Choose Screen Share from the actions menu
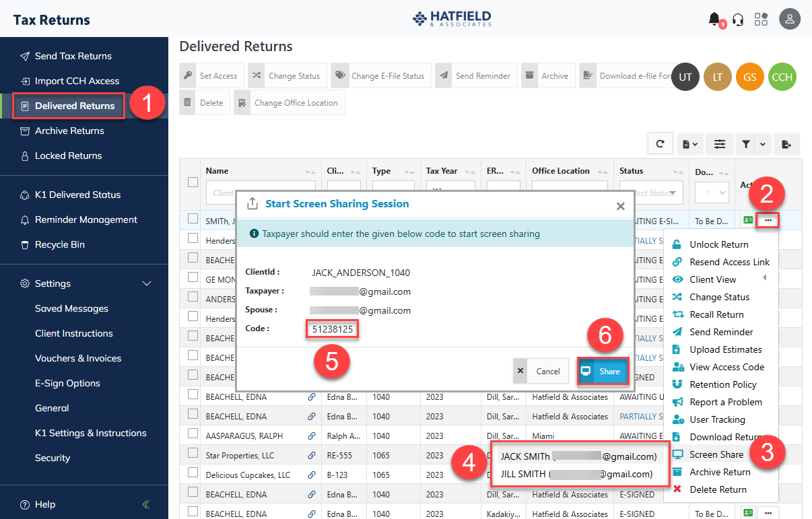 tap(716, 454)
